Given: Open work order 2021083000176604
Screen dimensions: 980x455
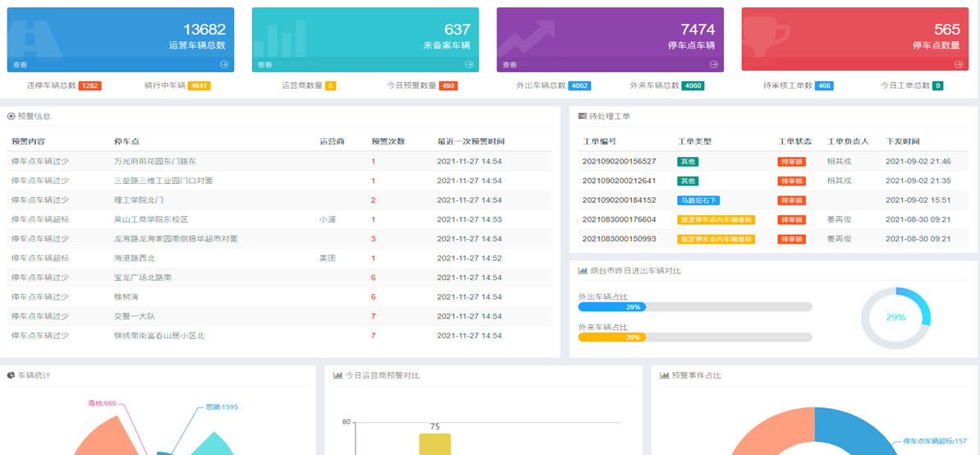Looking at the screenshot, I should tap(619, 219).
